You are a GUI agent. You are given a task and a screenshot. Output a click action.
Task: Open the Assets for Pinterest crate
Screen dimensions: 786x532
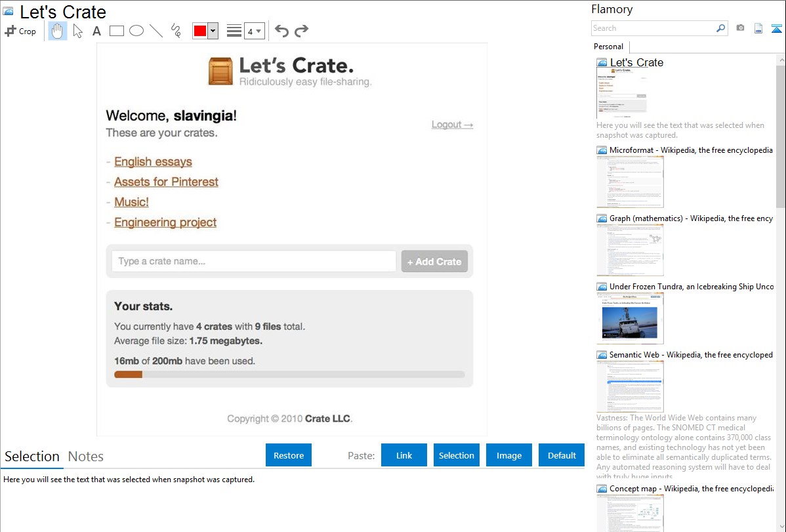point(166,182)
